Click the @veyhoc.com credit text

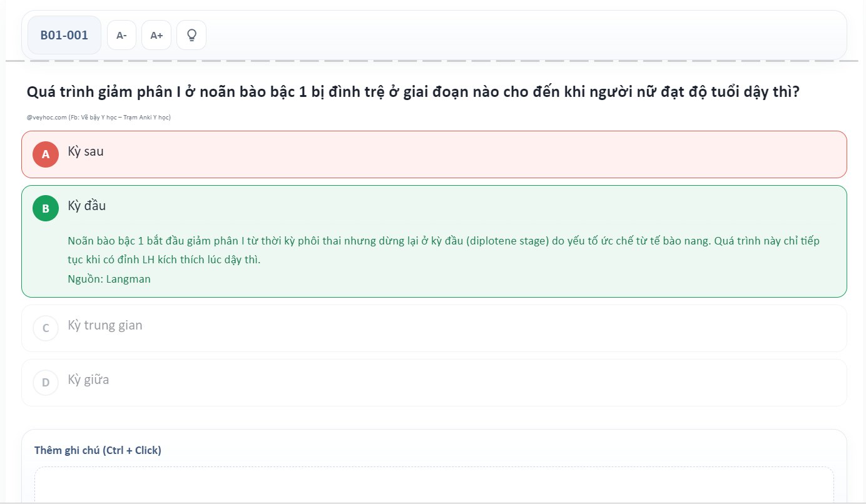pos(99,118)
